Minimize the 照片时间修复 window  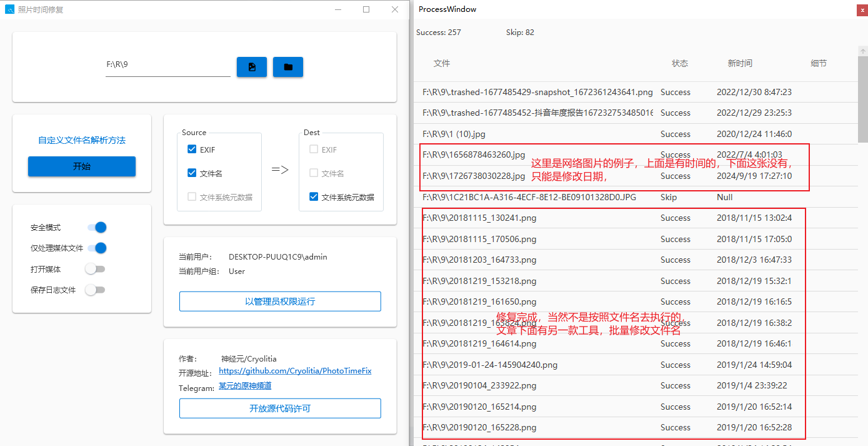(337, 9)
